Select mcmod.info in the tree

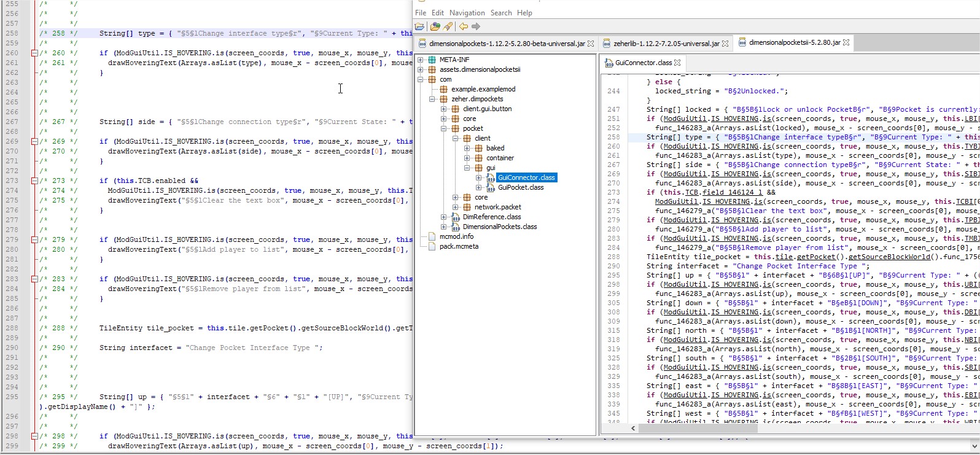[456, 236]
